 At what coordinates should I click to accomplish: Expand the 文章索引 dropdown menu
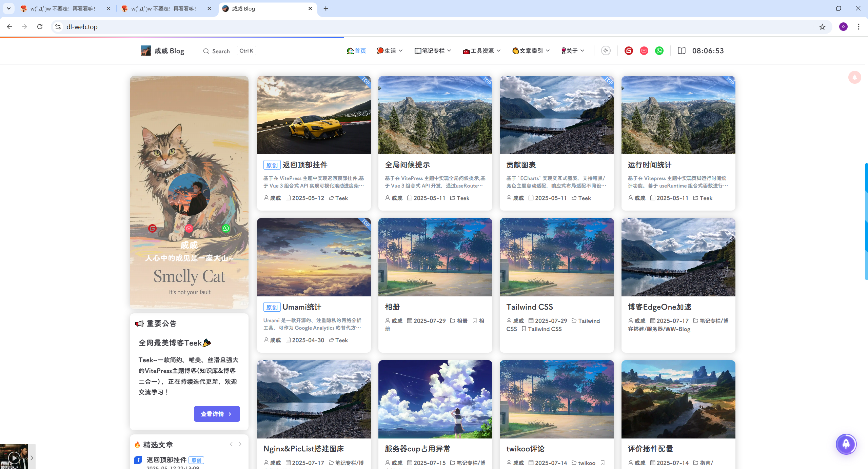point(531,51)
